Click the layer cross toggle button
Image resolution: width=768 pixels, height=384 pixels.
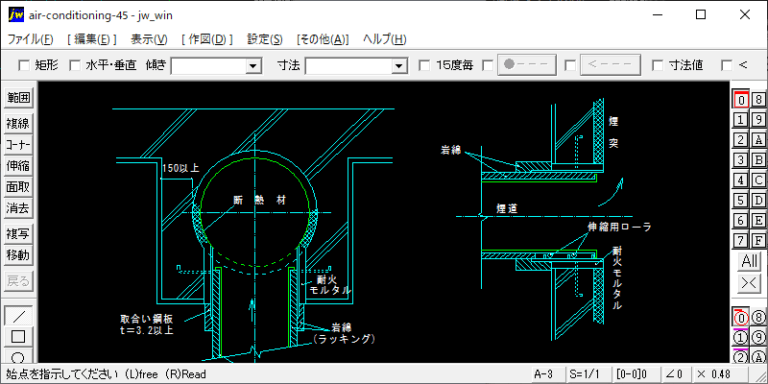(x=749, y=284)
